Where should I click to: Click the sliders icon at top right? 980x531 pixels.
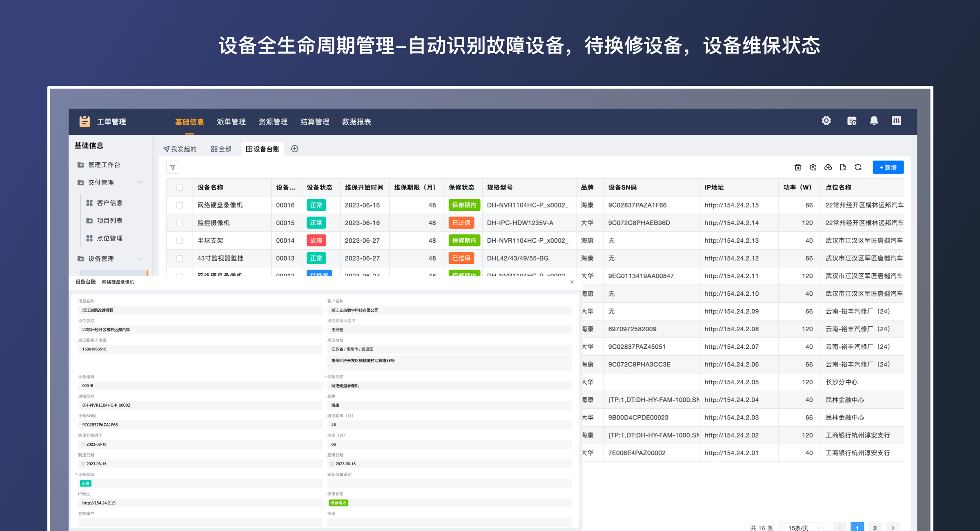(896, 121)
